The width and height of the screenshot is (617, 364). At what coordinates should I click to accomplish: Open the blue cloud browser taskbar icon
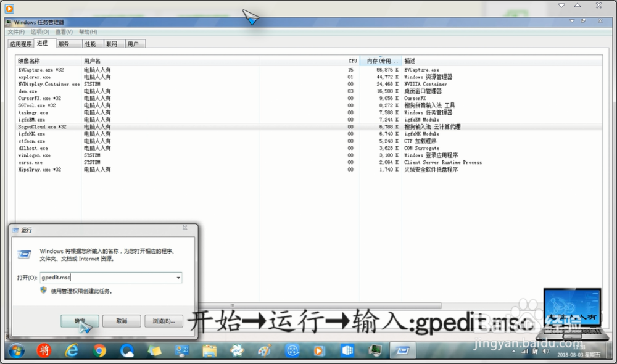click(x=126, y=350)
